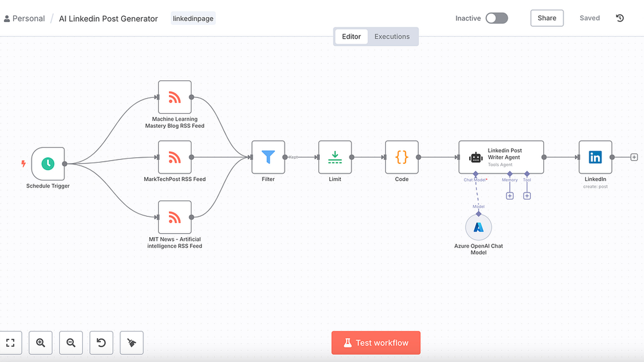Select the Machine Learning Mastery RSS Feed node
The height and width of the screenshot is (362, 644).
point(175,97)
